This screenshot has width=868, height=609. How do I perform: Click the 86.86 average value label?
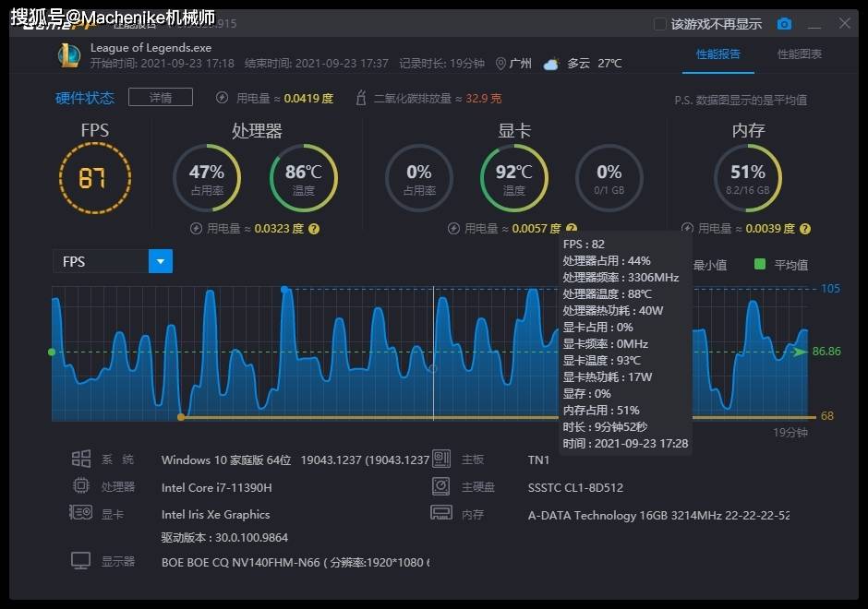point(826,352)
